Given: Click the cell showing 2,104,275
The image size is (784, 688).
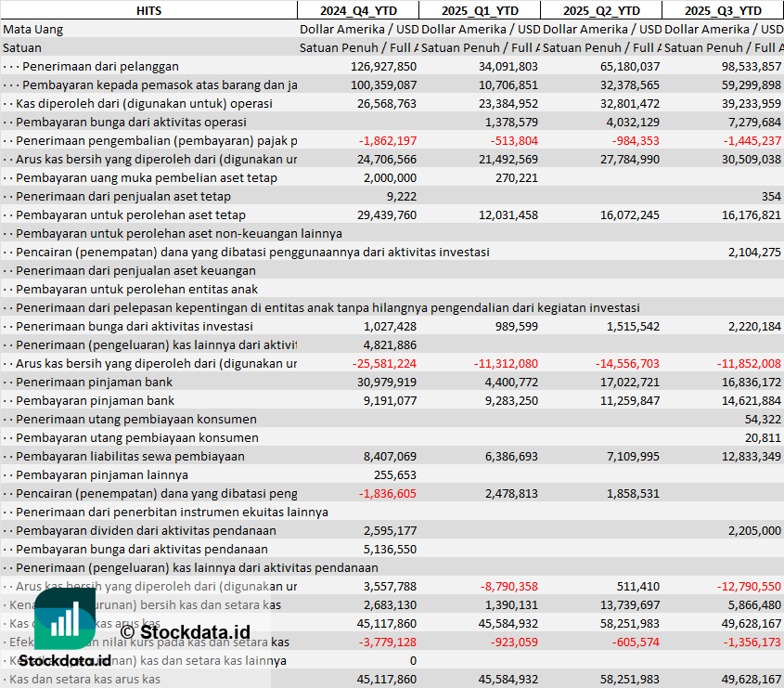Looking at the screenshot, I should [x=754, y=252].
